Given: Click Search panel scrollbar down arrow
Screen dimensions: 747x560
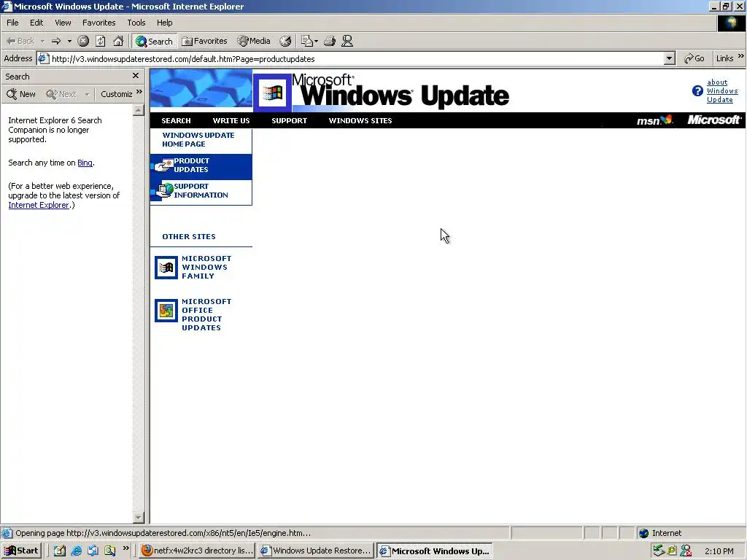Looking at the screenshot, I should pyautogui.click(x=138, y=518).
